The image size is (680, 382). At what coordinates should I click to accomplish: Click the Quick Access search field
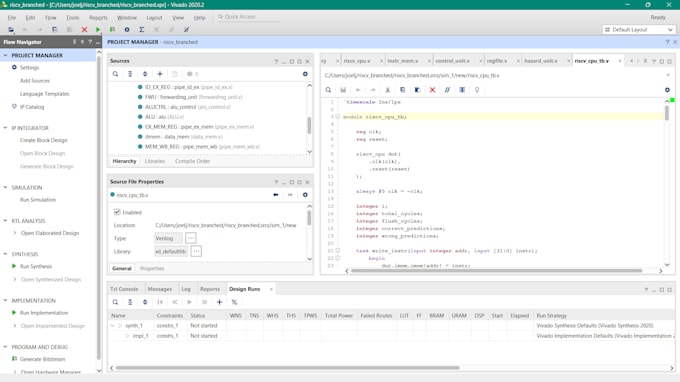[x=249, y=17]
